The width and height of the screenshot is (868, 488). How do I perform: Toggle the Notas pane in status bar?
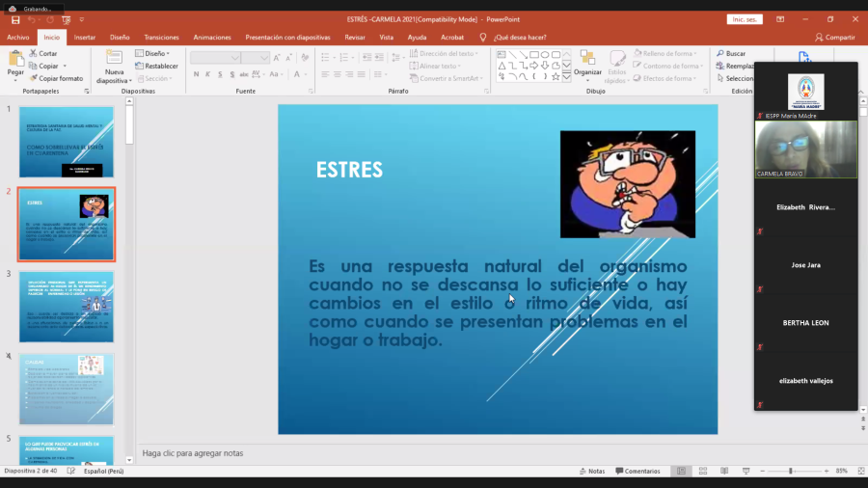(591, 472)
